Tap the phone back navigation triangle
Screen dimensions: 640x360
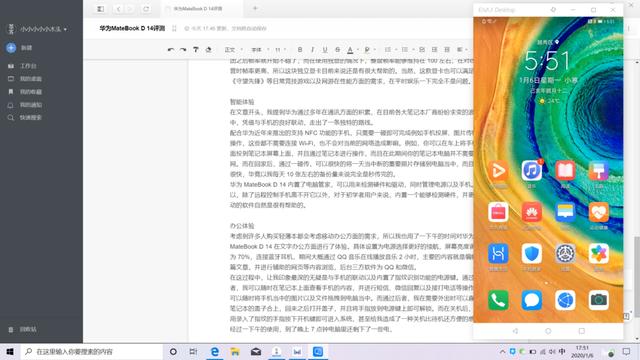click(x=515, y=331)
